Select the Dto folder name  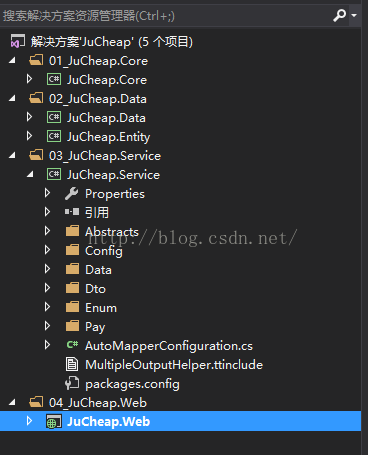95,289
